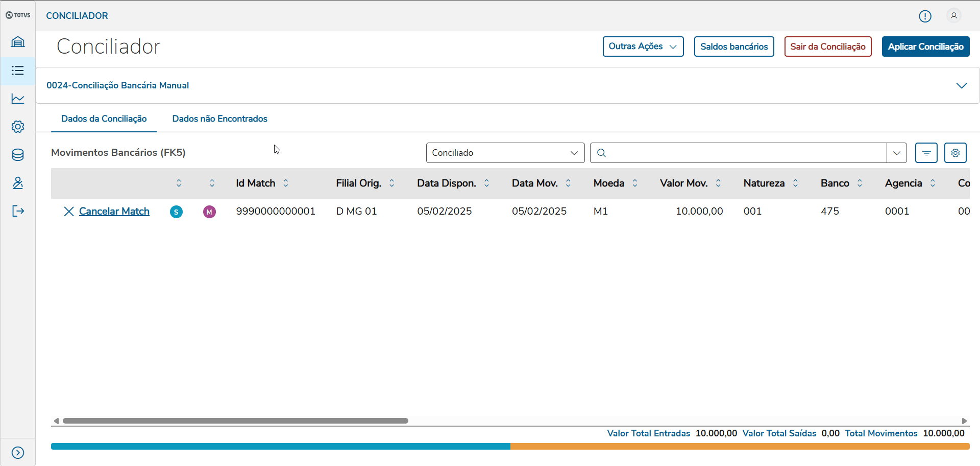Open the user profile avatar icon

click(953, 16)
